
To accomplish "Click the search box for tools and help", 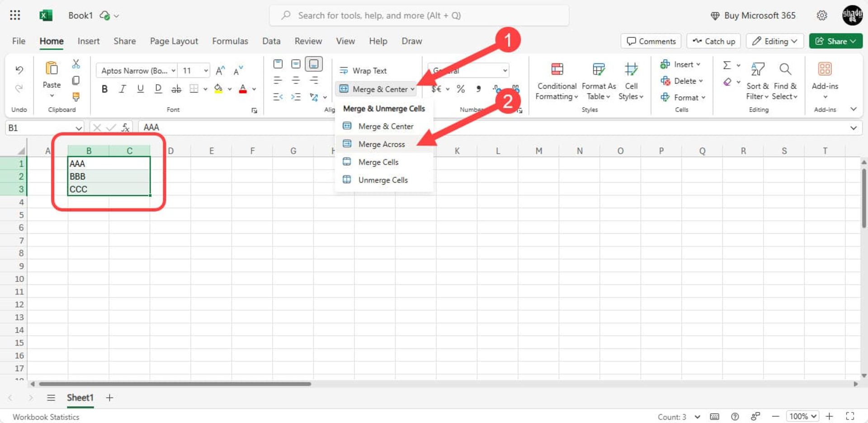I will click(x=419, y=15).
